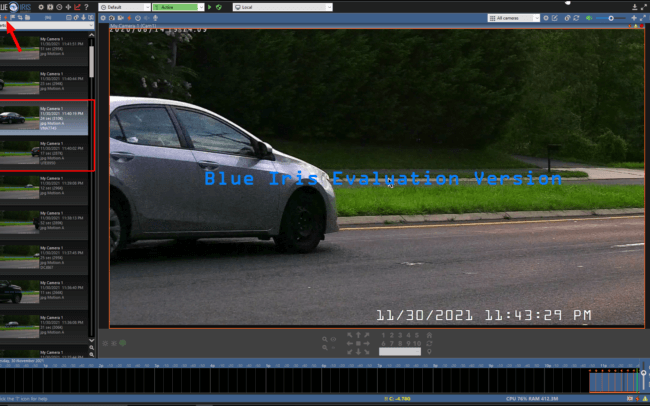Select the clip at 11:40:02 PM
650x406 pixels.
(x=44, y=153)
